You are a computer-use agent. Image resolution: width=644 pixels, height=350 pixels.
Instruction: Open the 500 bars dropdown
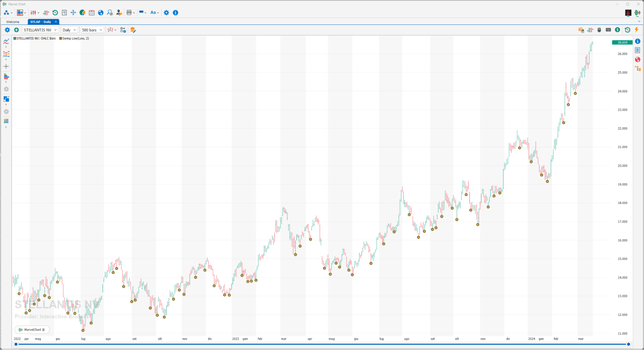[92, 30]
